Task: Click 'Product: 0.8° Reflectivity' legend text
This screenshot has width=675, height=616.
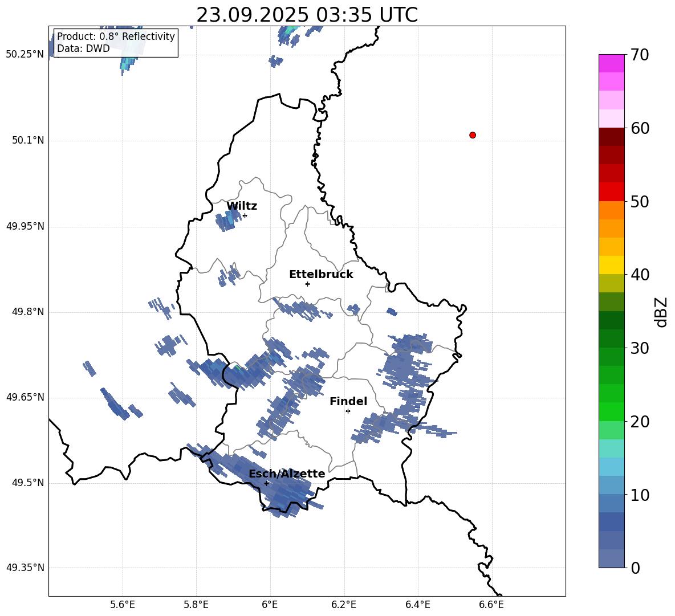Action: [116, 36]
